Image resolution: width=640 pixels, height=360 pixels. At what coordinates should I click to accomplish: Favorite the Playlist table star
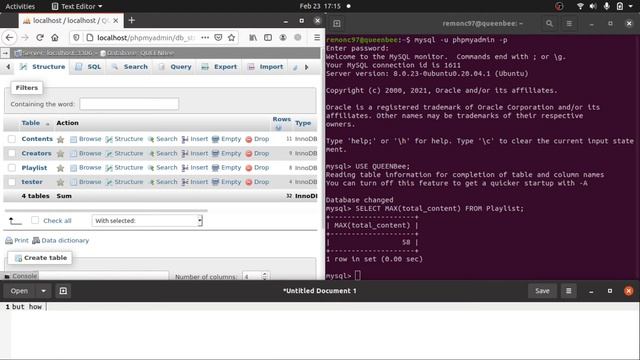click(60, 168)
